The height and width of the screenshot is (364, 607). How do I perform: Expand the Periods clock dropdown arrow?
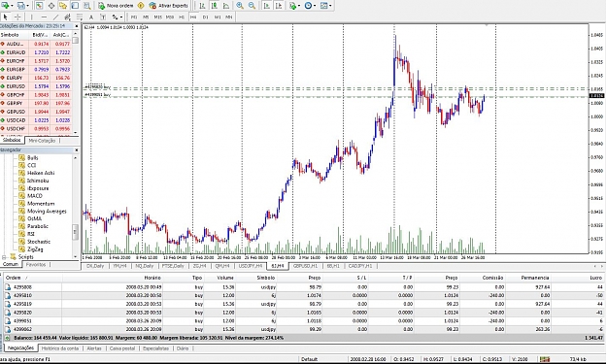click(x=315, y=6)
